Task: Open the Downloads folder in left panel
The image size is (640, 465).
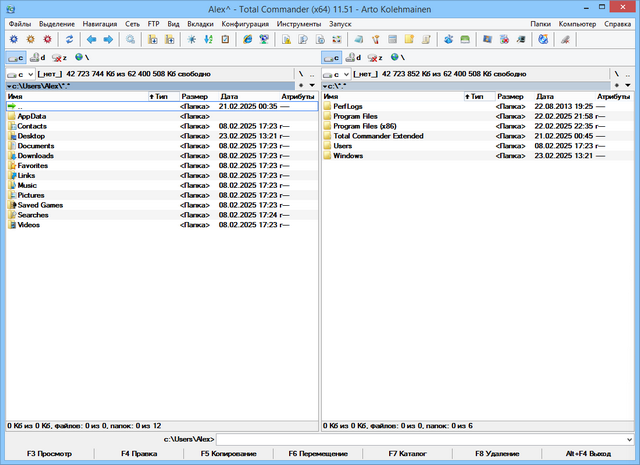Action: point(35,156)
